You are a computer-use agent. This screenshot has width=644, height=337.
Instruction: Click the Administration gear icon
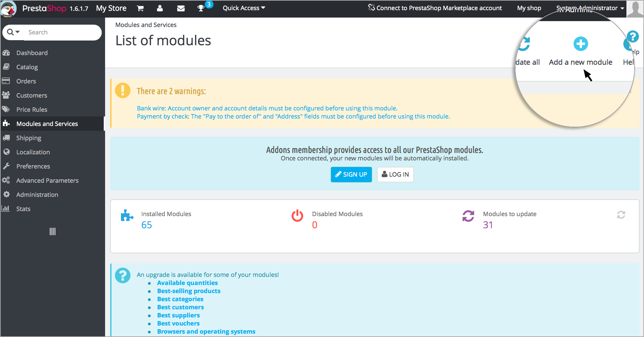coord(6,195)
